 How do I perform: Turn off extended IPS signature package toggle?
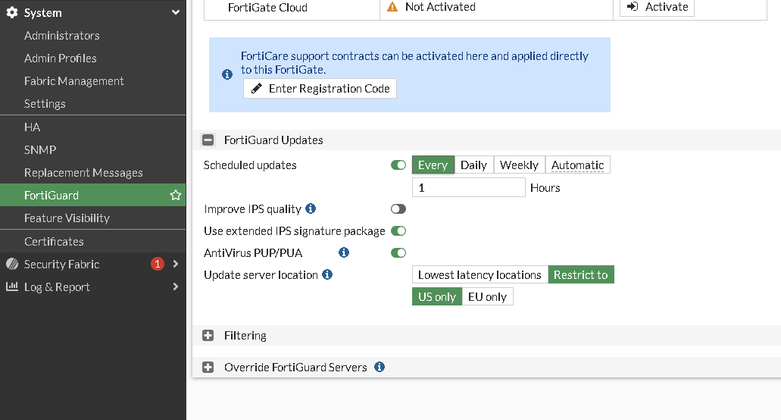pyautogui.click(x=398, y=231)
